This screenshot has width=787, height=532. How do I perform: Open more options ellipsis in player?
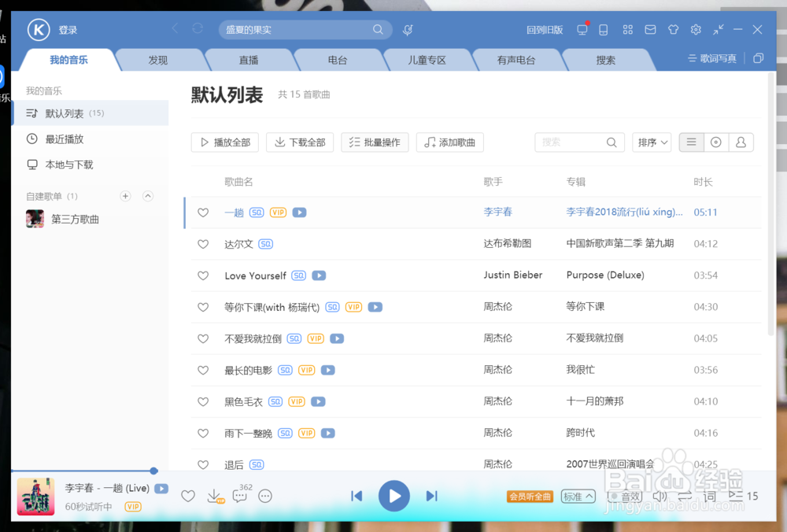pos(265,497)
